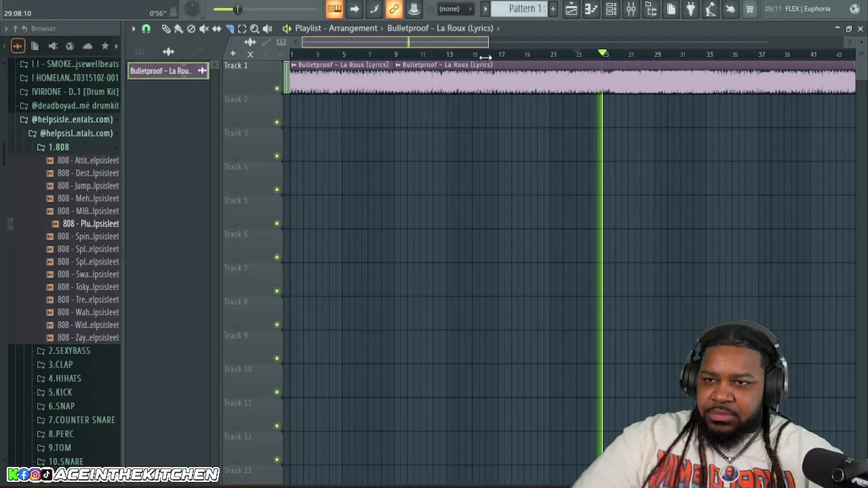
Task: Go up one level in Browser
Action: click(15, 28)
